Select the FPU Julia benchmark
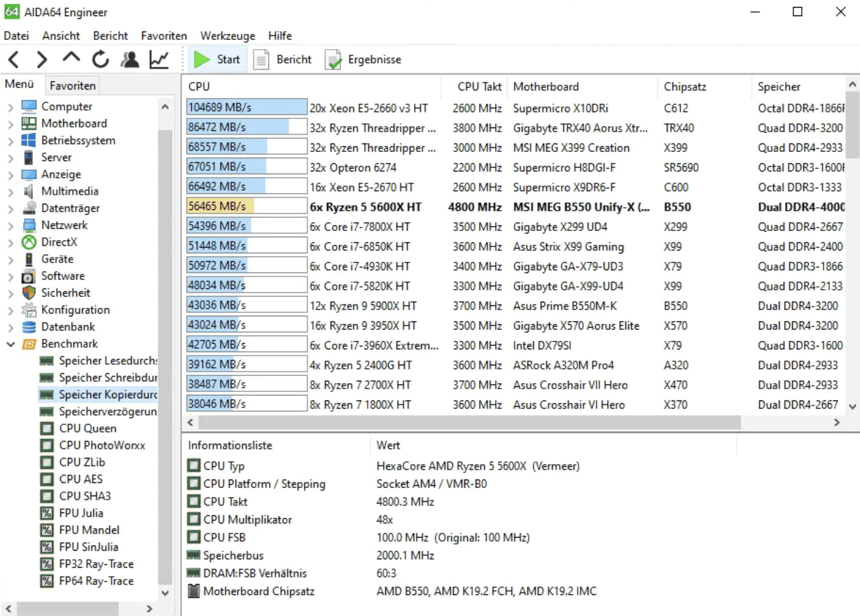The image size is (860, 616). click(x=71, y=513)
